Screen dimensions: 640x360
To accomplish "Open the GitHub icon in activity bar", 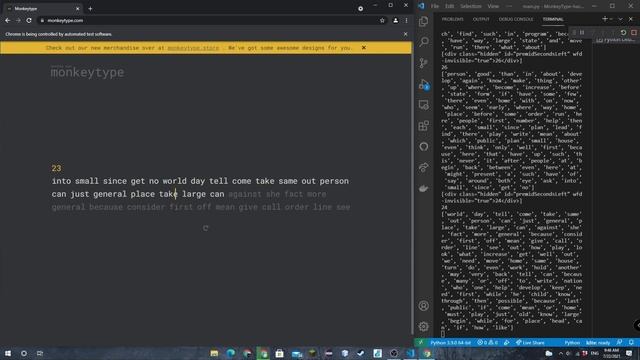I will pyautogui.click(x=424, y=147).
